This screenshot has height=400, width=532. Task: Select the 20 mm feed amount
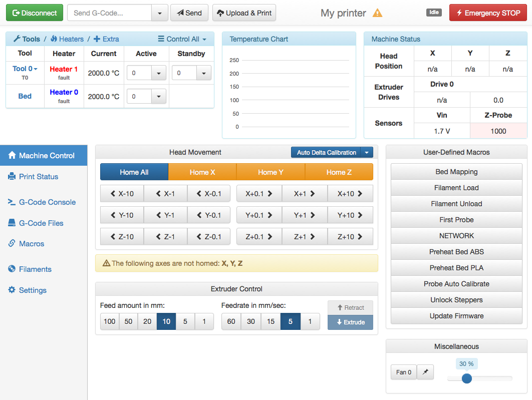coord(147,321)
